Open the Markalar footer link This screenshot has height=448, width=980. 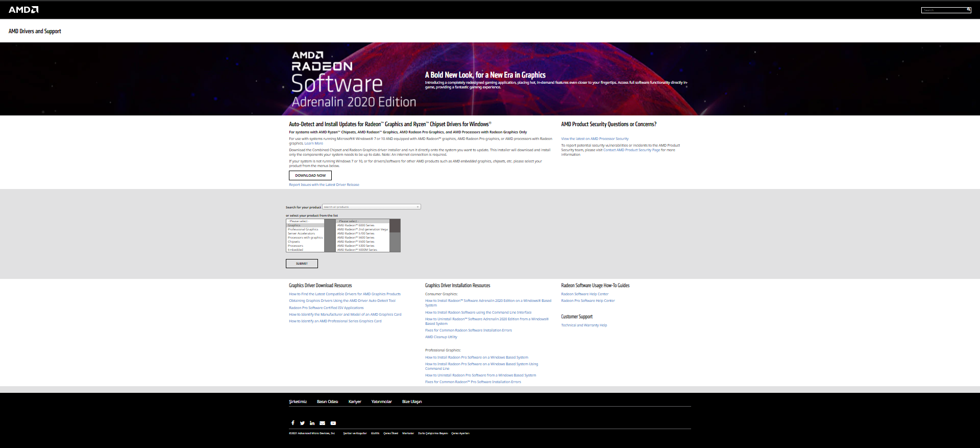408,433
